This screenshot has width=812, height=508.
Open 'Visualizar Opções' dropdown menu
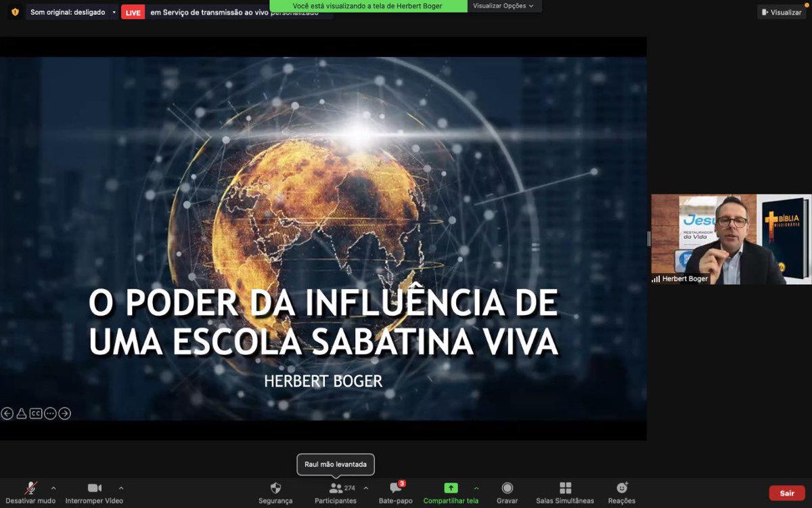503,5
